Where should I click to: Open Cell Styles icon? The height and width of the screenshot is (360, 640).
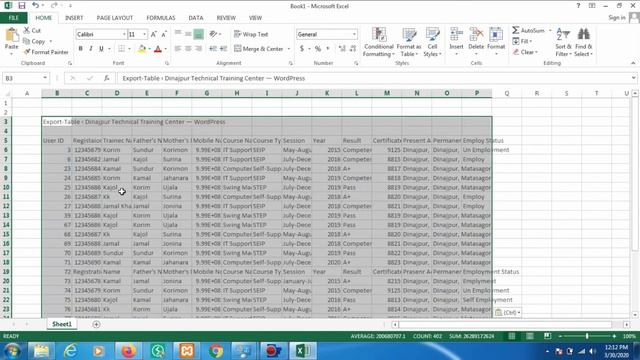pos(432,35)
